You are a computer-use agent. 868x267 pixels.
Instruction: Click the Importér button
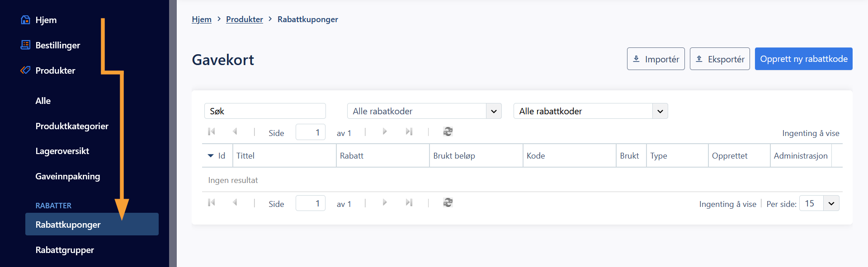pos(656,59)
